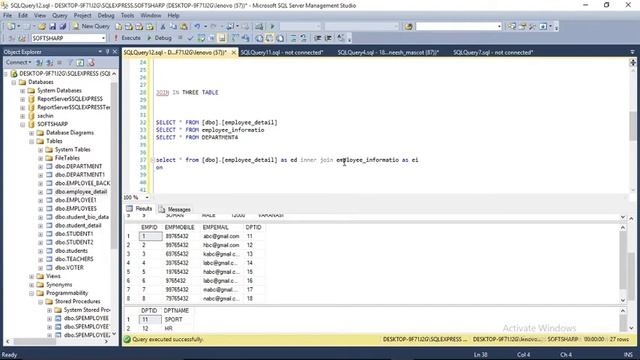Select dbo.TEACHERS table in the tree
This screenshot has height=360, width=640.
[x=74, y=259]
